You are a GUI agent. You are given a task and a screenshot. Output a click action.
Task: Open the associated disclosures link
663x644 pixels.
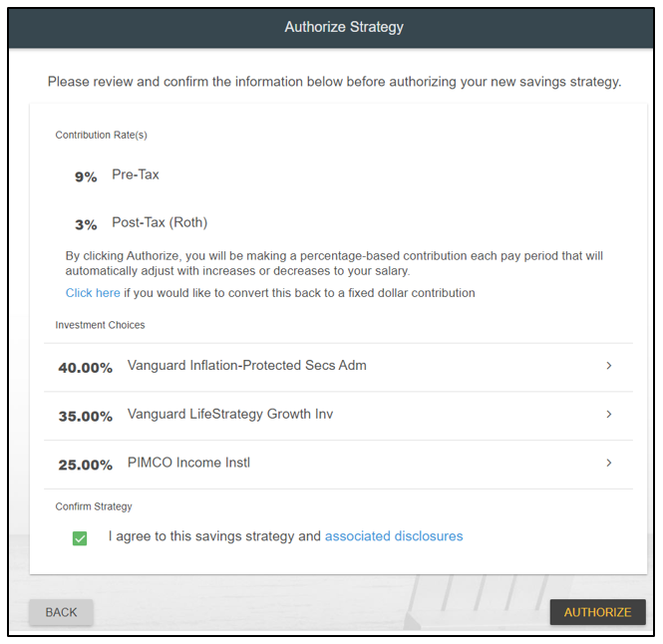[x=394, y=536]
